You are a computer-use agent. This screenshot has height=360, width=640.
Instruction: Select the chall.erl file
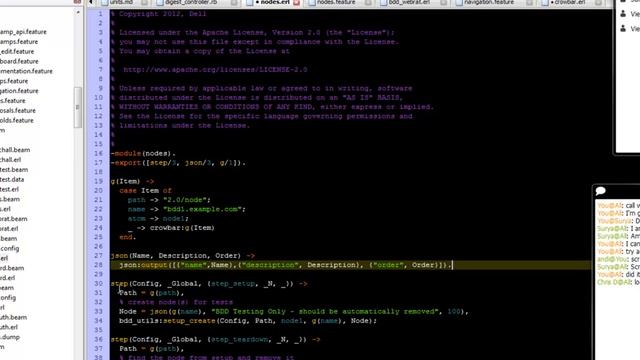pos(11,160)
